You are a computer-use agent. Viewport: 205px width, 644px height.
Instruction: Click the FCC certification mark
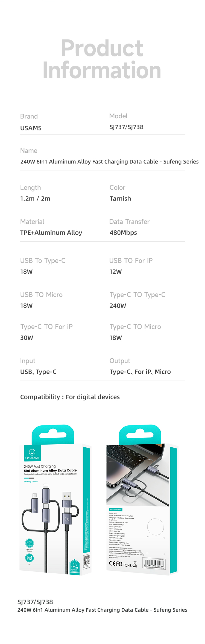pos(119,564)
